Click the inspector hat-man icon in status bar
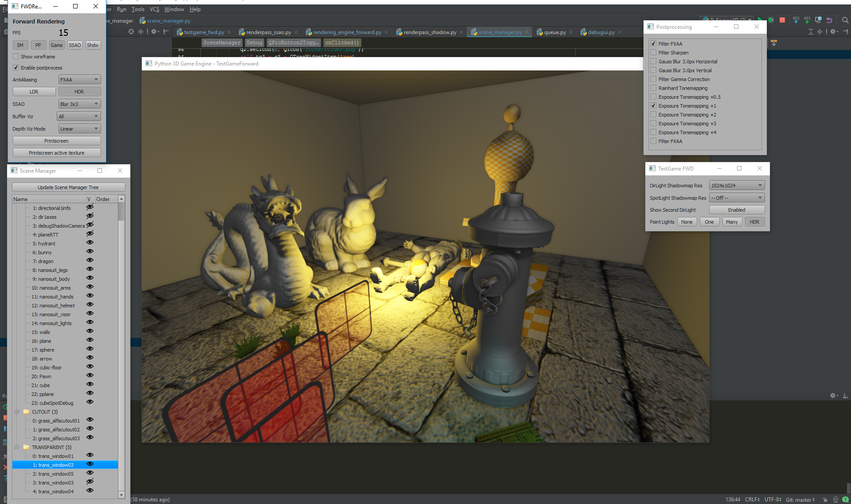The height and width of the screenshot is (504, 851). click(836, 500)
